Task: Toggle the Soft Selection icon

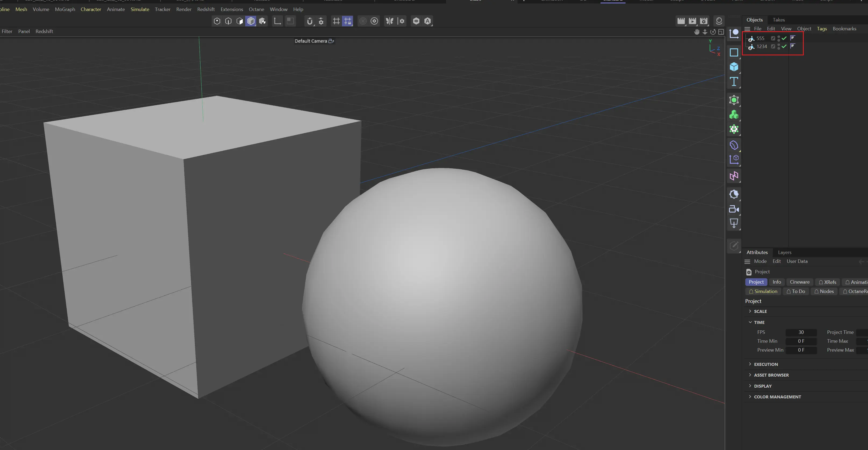Action: coord(363,21)
